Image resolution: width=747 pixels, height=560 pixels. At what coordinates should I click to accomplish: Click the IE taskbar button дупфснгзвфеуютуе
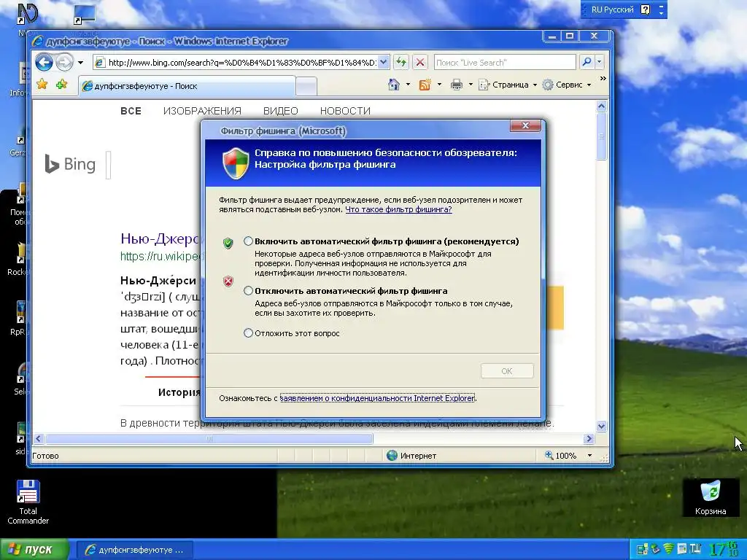[x=134, y=550]
